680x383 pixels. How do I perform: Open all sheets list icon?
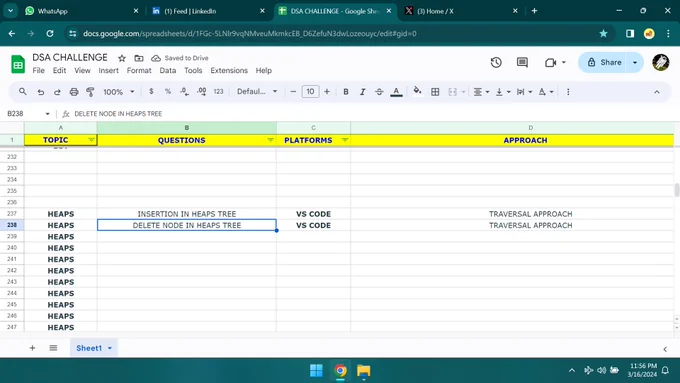tap(53, 348)
